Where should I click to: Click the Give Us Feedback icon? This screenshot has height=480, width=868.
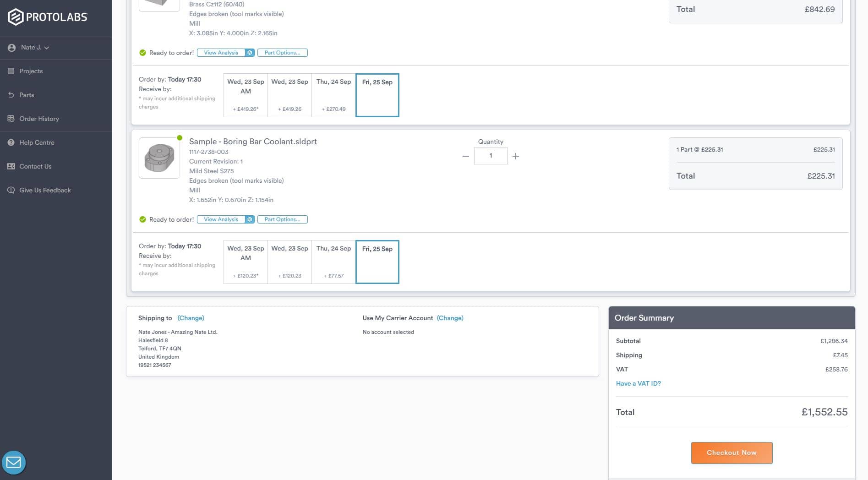coord(11,190)
